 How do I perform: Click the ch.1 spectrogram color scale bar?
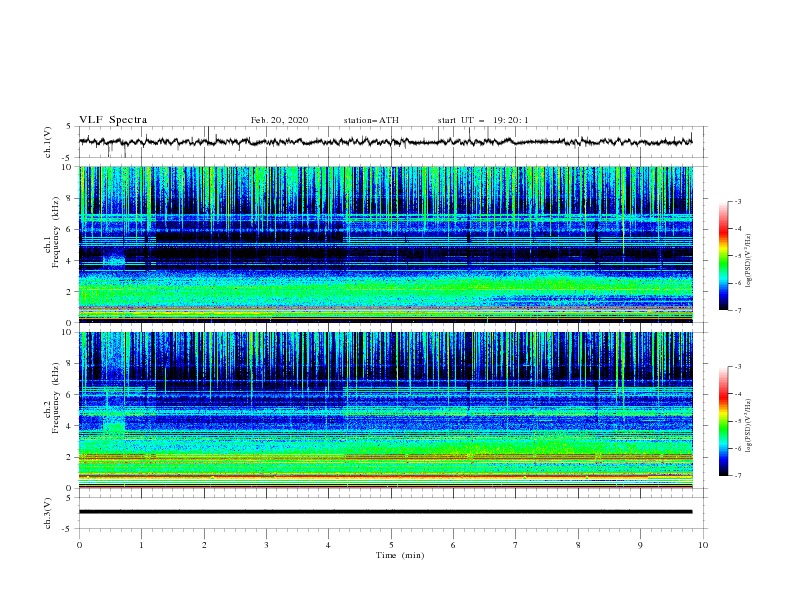coord(724,256)
